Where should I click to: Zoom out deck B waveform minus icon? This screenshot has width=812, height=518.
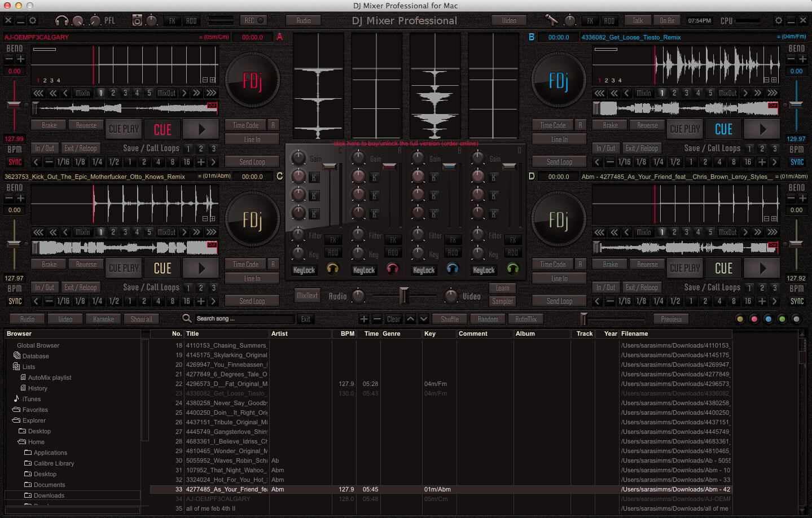pos(767,80)
